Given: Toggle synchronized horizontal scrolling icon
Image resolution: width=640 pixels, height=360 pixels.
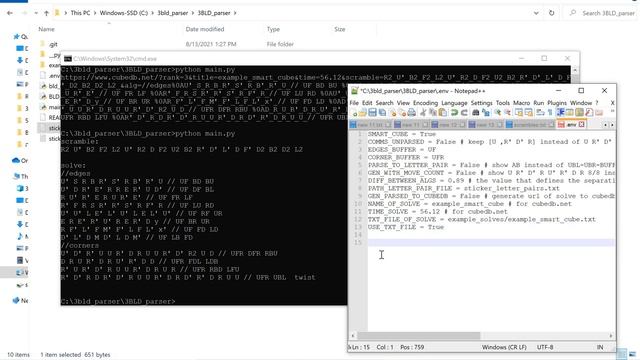Looking at the screenshot, I should tap(529, 113).
